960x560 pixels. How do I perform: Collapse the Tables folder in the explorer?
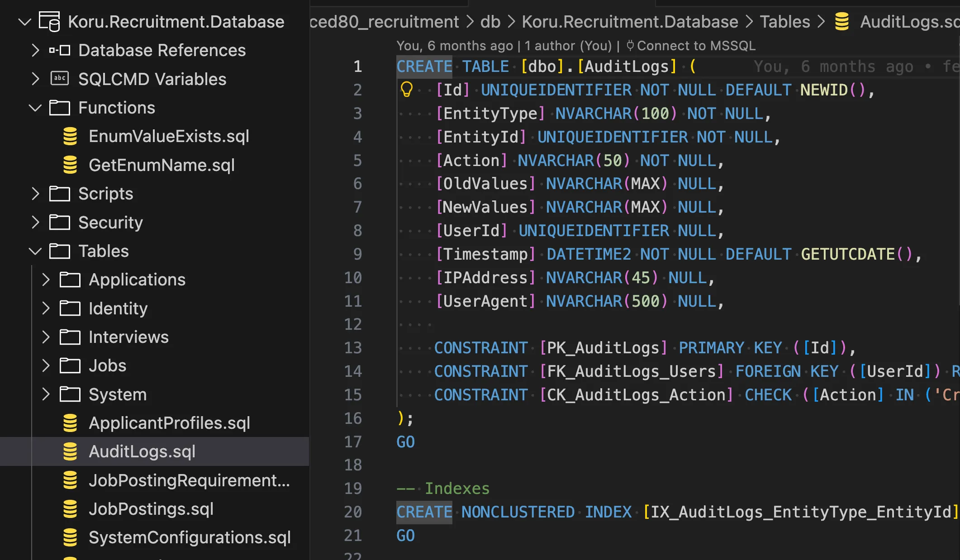pos(35,251)
